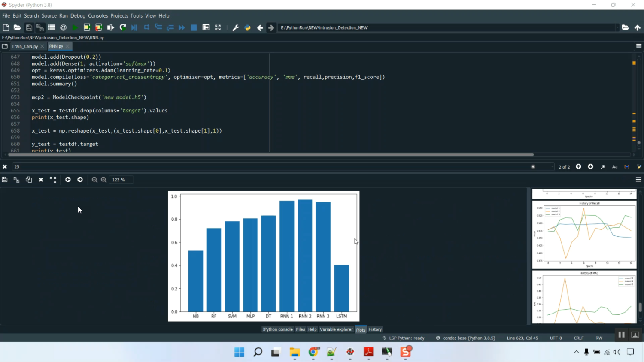Expand the find text history dropdown
Image resolution: width=644 pixels, height=362 pixels.
pyautogui.click(x=552, y=167)
